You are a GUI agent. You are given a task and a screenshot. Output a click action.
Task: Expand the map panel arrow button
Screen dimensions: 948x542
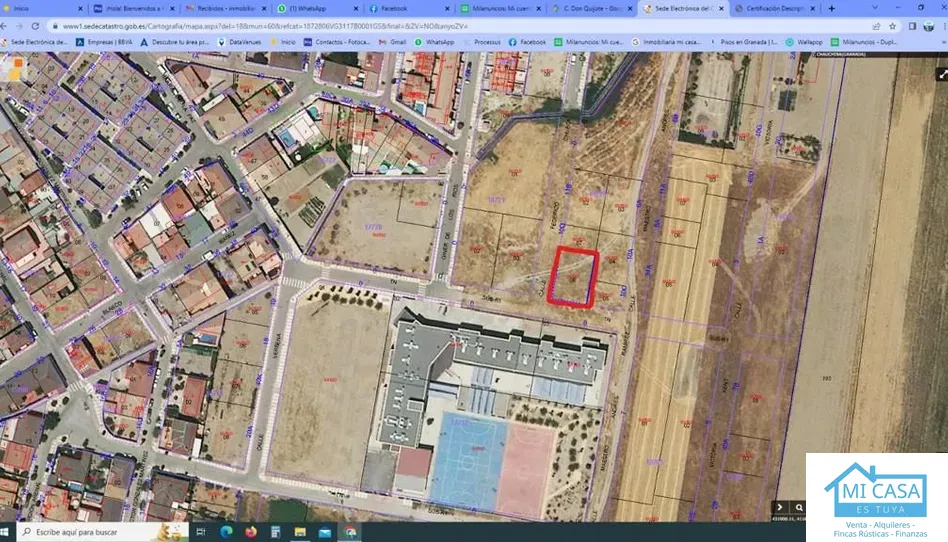pyautogui.click(x=780, y=507)
